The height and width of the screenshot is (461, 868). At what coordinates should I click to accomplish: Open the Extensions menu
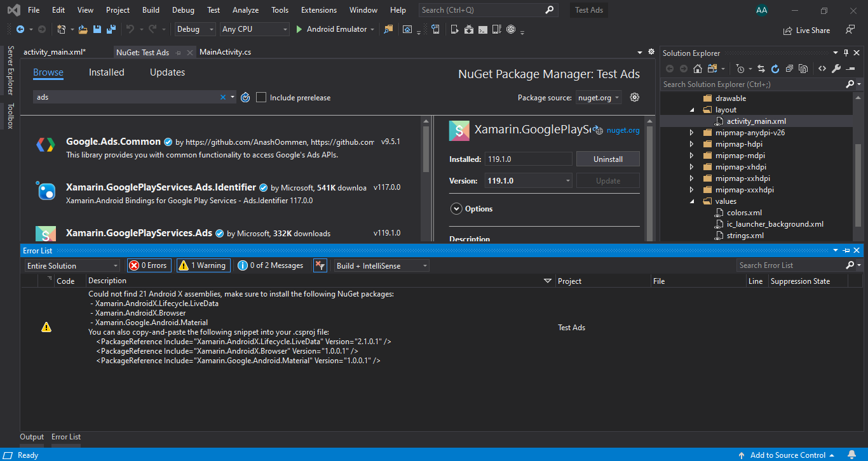(x=319, y=10)
